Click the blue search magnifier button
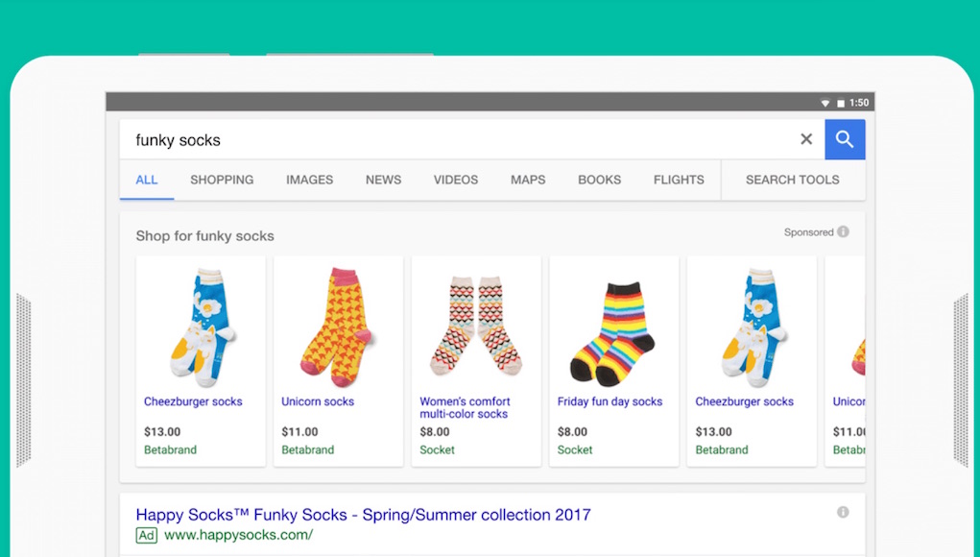980x557 pixels. (845, 139)
